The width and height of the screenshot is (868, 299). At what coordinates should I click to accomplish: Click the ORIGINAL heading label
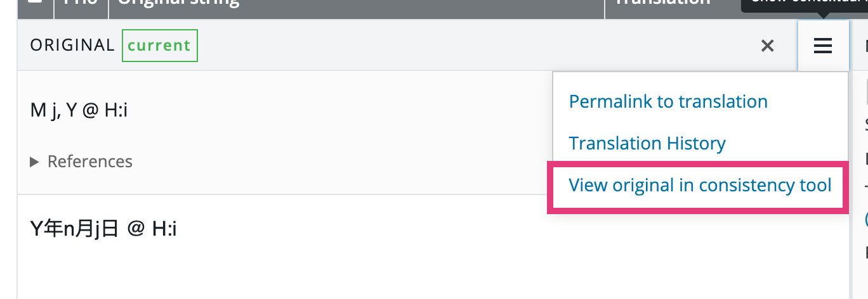click(72, 46)
